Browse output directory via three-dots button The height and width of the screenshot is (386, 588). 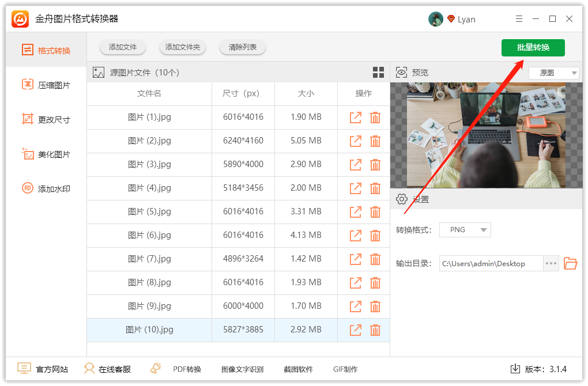pos(551,263)
